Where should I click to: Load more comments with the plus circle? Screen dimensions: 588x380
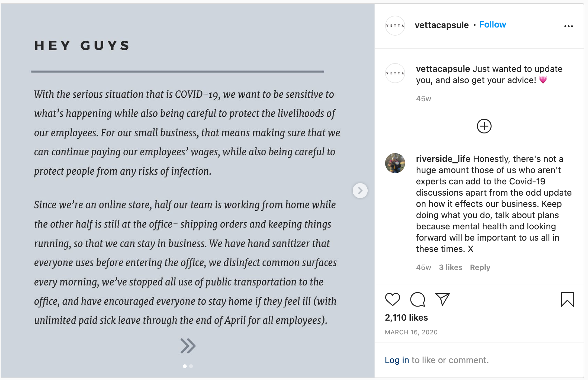[484, 126]
